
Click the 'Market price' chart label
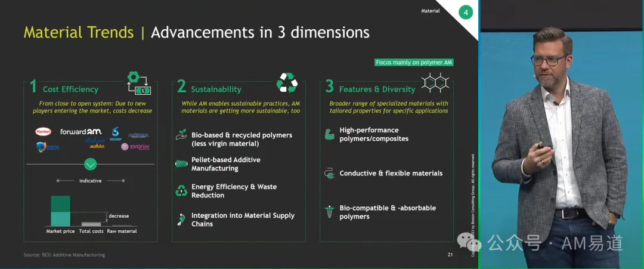60,231
